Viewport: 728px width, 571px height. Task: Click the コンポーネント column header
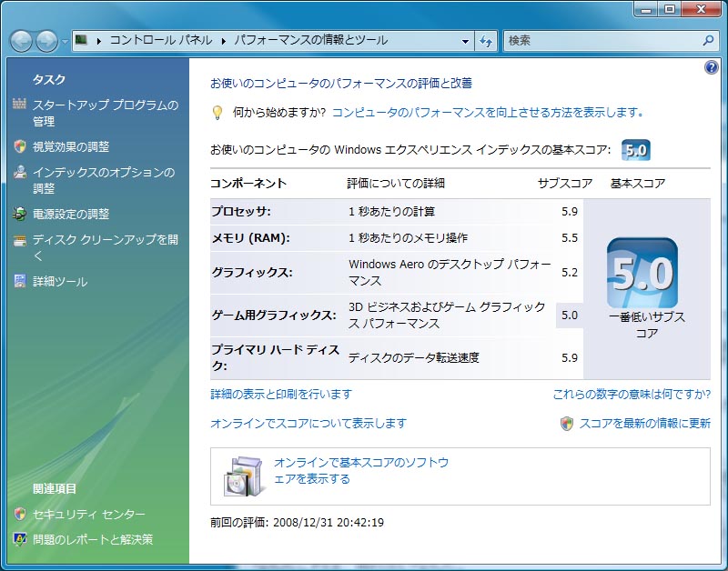(248, 184)
